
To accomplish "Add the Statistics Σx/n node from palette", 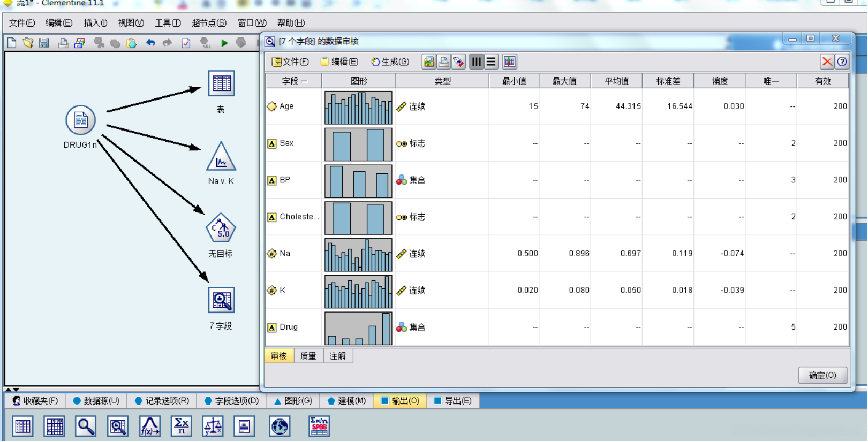I will coord(181,426).
